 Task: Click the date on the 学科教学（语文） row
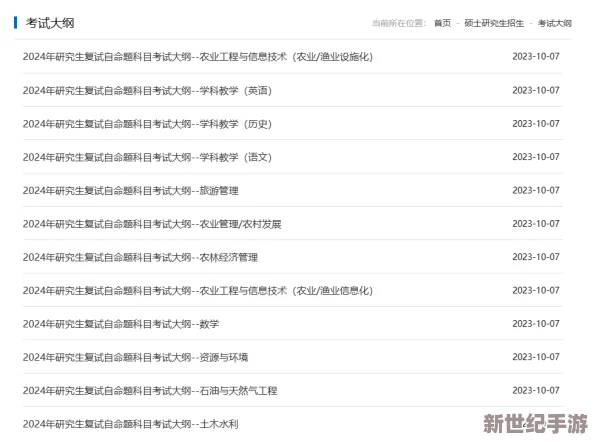536,157
